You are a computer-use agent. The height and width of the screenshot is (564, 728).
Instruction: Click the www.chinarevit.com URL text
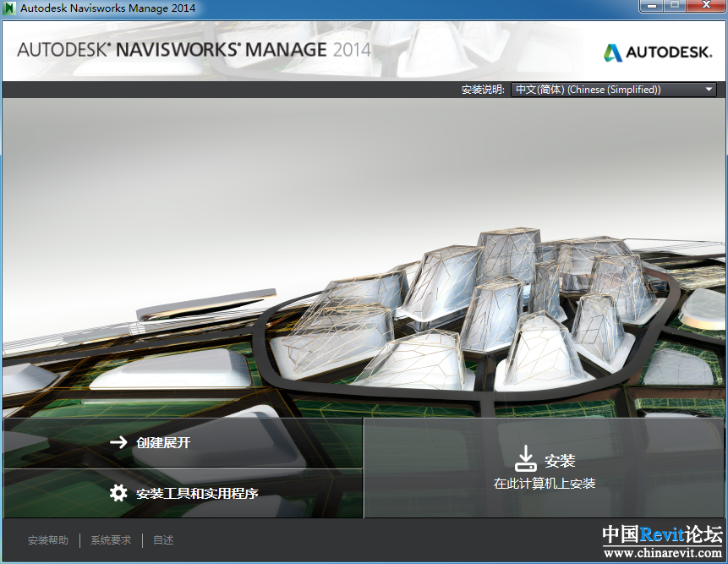click(x=661, y=554)
